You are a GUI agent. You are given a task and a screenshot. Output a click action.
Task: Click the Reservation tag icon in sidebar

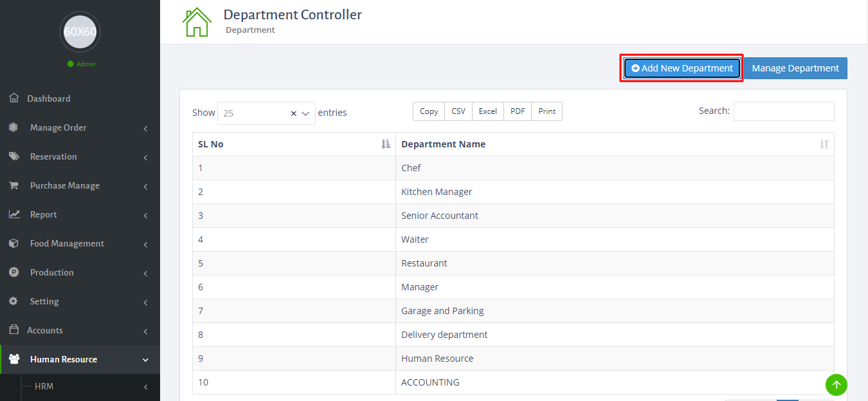(x=14, y=156)
